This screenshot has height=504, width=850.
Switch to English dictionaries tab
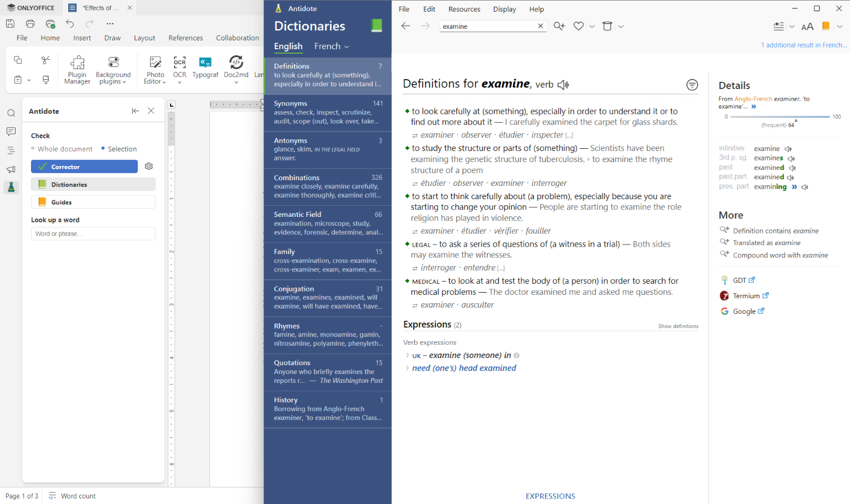click(288, 46)
